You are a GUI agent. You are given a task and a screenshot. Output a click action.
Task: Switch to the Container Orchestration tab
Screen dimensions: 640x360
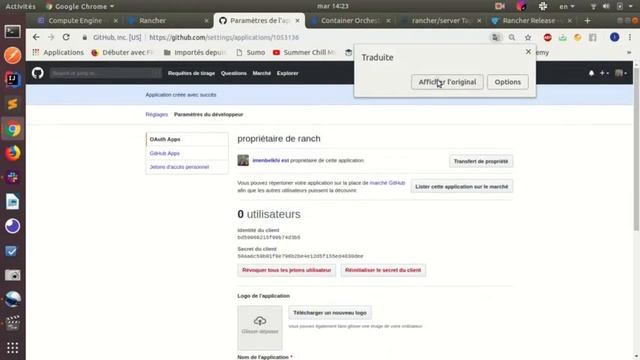(350, 20)
